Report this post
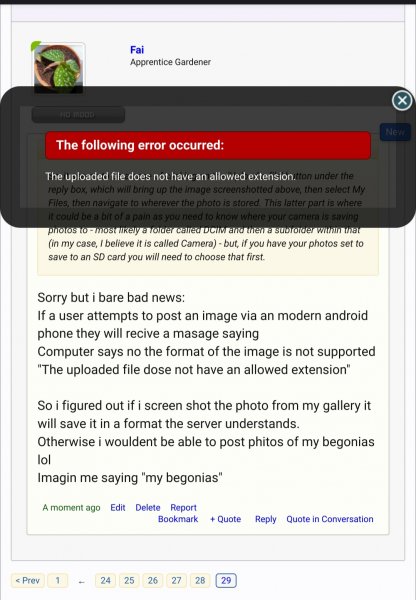This screenshot has width=416, height=600. [x=183, y=507]
